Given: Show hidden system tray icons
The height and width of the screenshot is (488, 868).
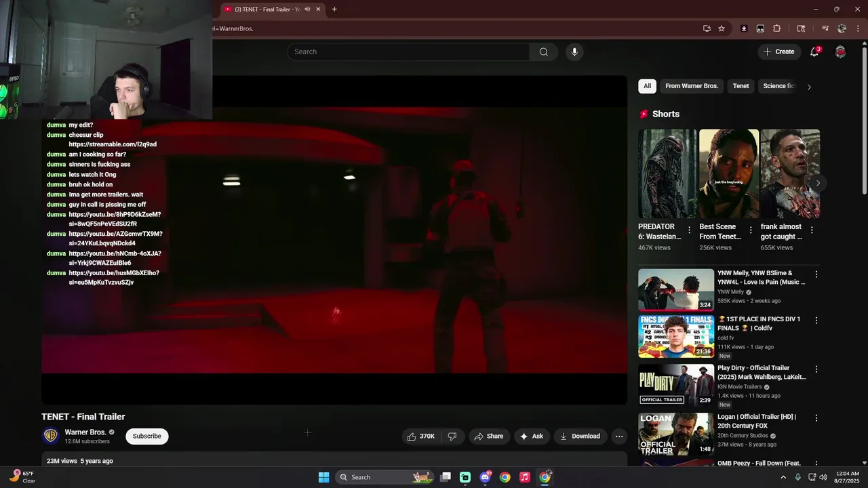Looking at the screenshot, I should 783,477.
